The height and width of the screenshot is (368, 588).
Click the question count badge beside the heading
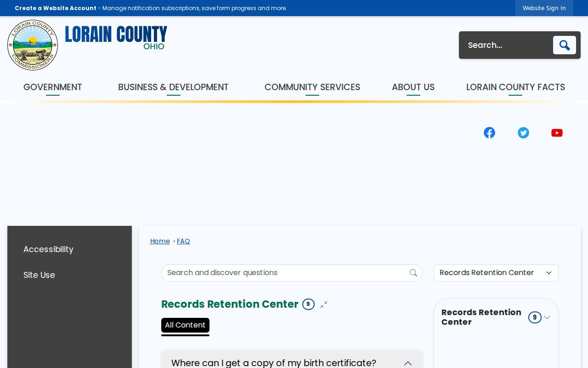click(x=308, y=304)
